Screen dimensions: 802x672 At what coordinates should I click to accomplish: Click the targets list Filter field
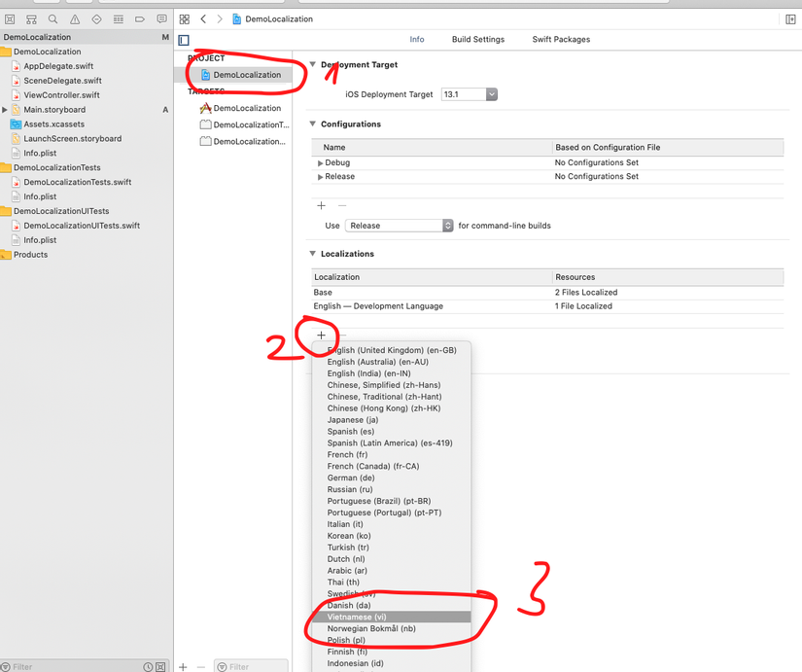251,667
